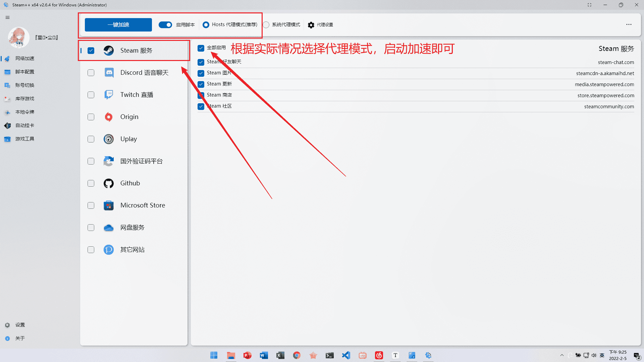The image size is (644, 362).
Task: Toggle the hamburger navigation menu
Action: (x=7, y=17)
